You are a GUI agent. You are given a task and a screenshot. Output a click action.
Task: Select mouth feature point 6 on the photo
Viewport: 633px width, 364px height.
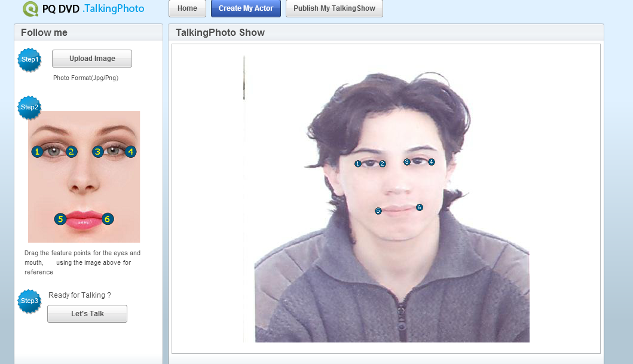click(420, 207)
